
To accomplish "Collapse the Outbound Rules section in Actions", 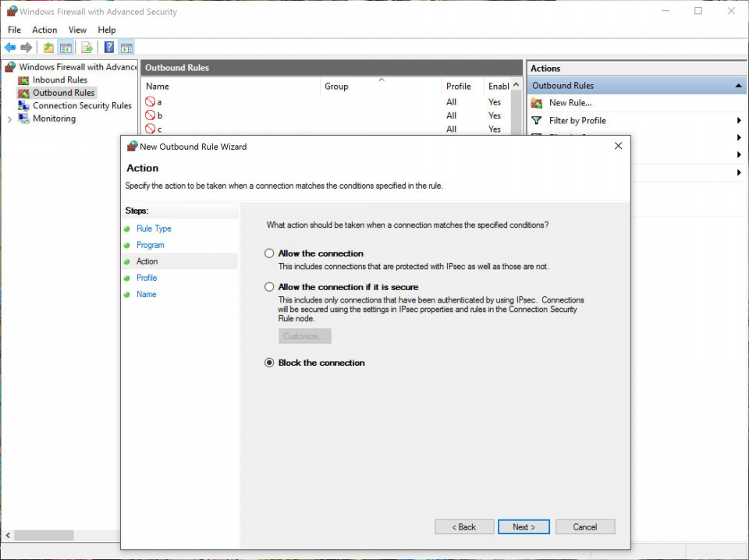I will coord(739,86).
